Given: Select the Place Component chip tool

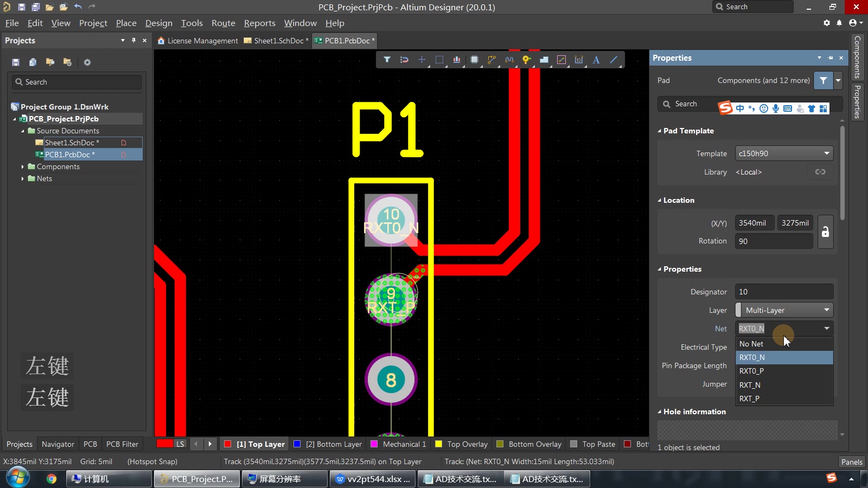Looking at the screenshot, I should point(474,60).
